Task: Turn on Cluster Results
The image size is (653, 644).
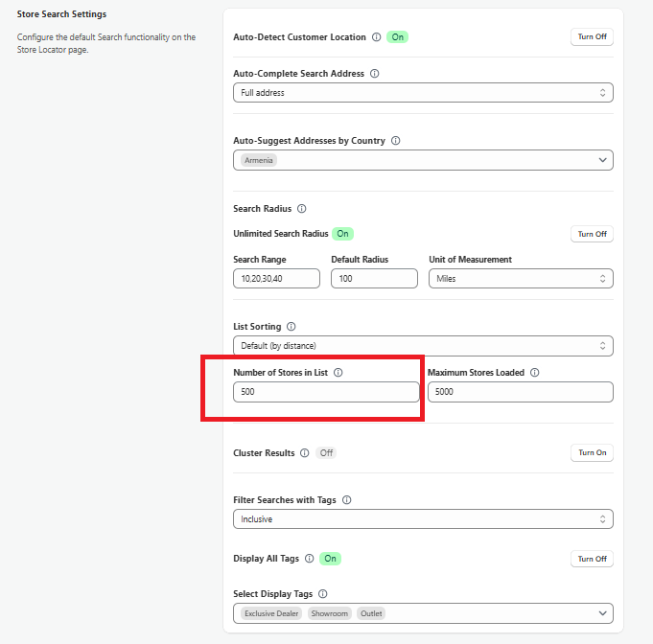Action: [592, 453]
